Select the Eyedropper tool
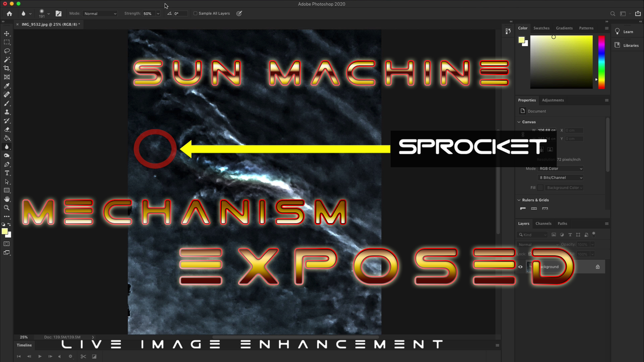 tap(7, 86)
